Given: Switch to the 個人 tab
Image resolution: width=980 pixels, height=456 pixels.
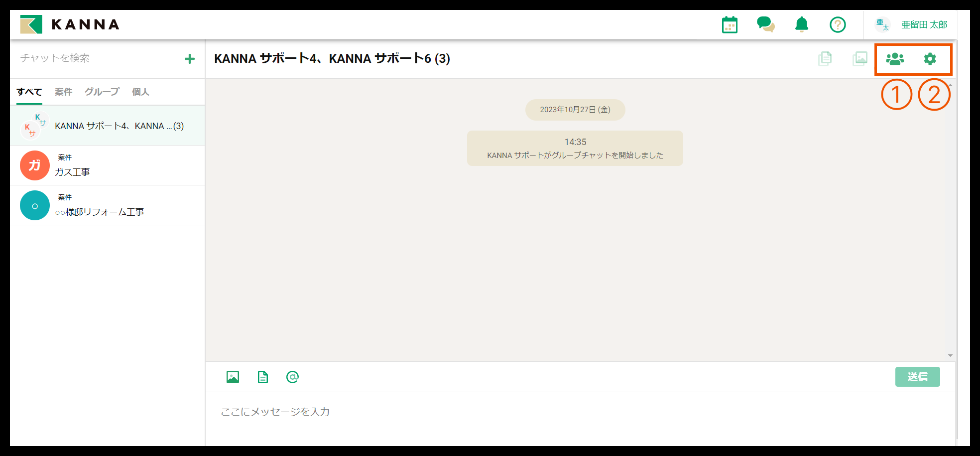Looking at the screenshot, I should coord(140,92).
